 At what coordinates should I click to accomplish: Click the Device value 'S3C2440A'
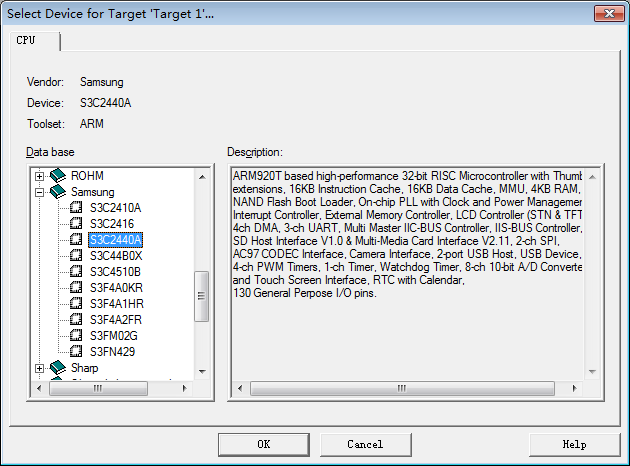pos(106,103)
